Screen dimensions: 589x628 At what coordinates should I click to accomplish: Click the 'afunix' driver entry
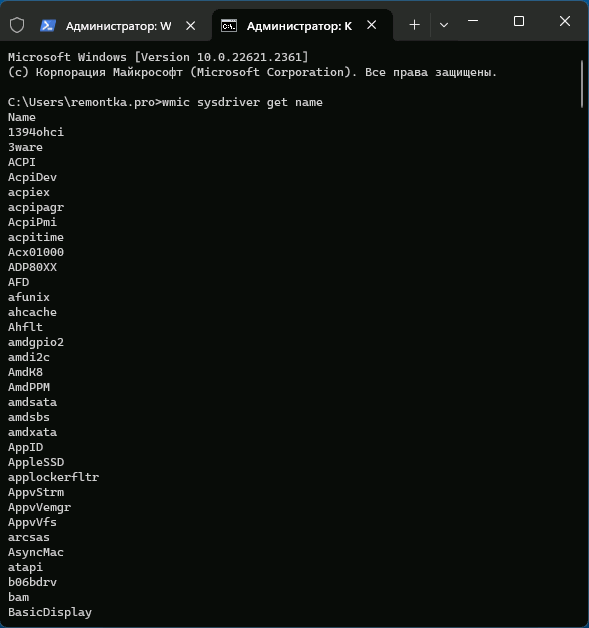point(29,297)
